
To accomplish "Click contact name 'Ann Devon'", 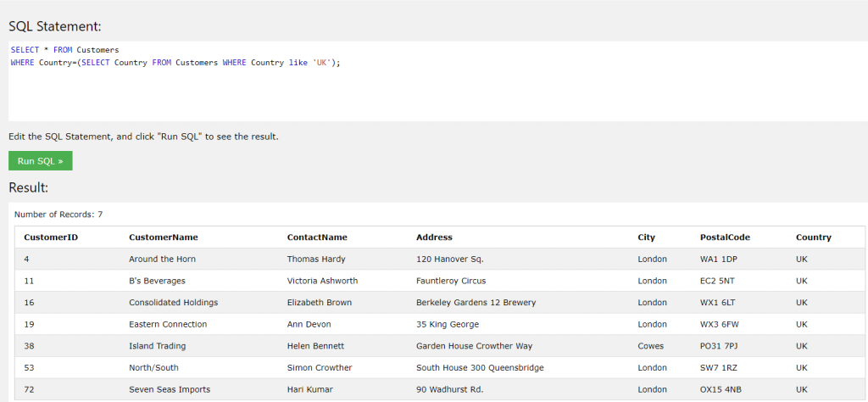I will coord(309,324).
